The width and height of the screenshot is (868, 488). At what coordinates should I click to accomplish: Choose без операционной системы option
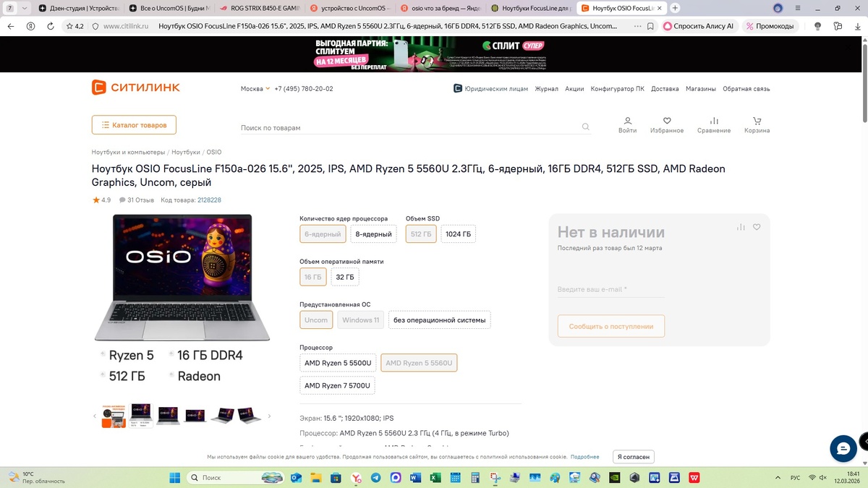coord(440,320)
